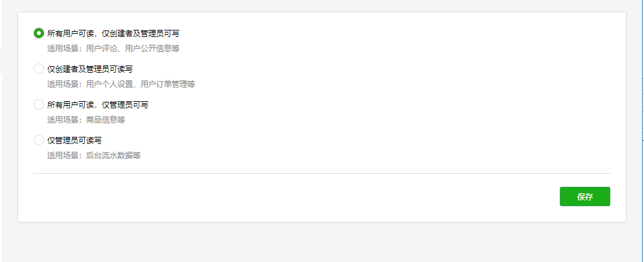Click the gray strip above the card
Image resolution: width=644 pixels, height=262 pixels.
[324, 5]
